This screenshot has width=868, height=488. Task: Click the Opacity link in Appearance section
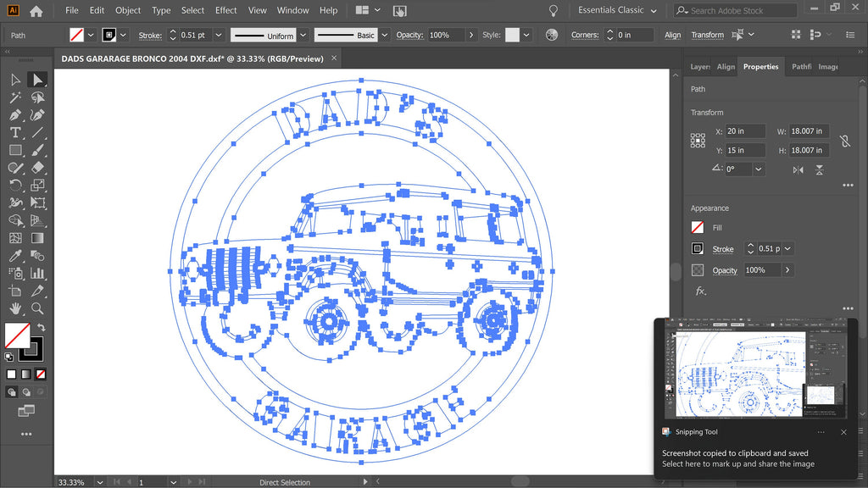point(725,270)
